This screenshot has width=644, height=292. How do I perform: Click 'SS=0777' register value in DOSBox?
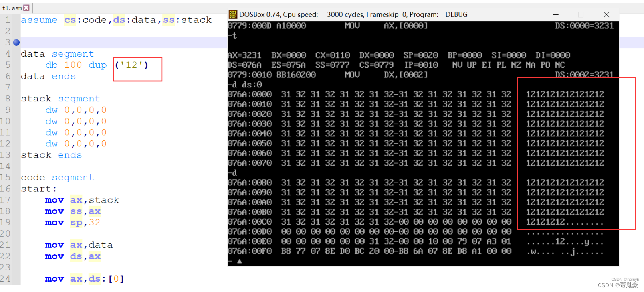(332, 65)
